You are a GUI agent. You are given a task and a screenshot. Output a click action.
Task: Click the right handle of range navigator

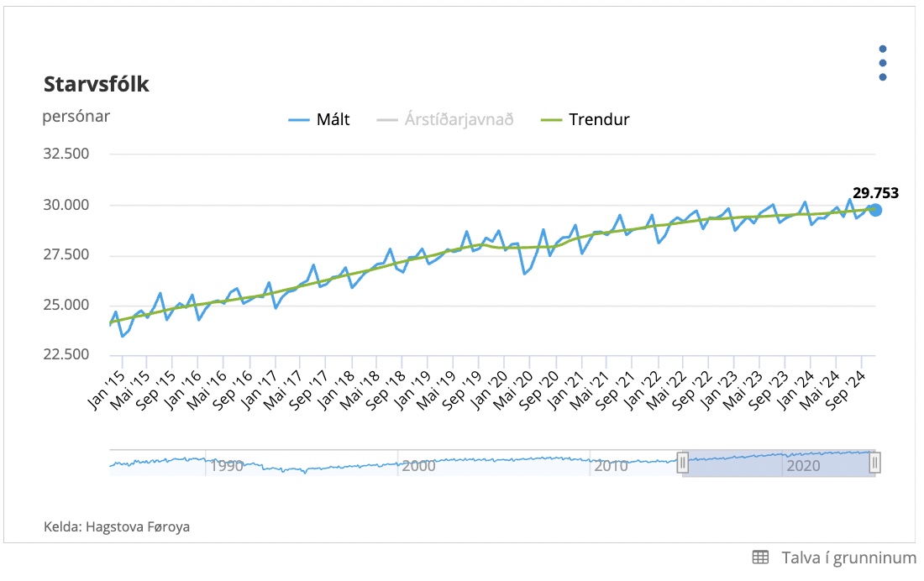pos(875,462)
